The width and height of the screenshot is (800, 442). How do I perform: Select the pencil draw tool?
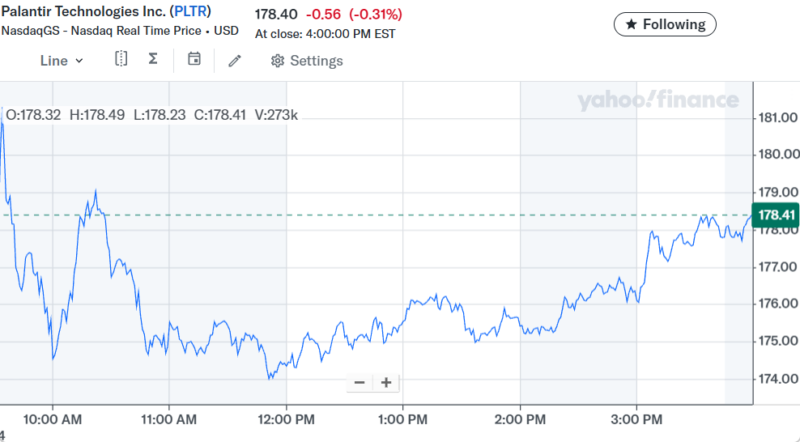[x=235, y=60]
